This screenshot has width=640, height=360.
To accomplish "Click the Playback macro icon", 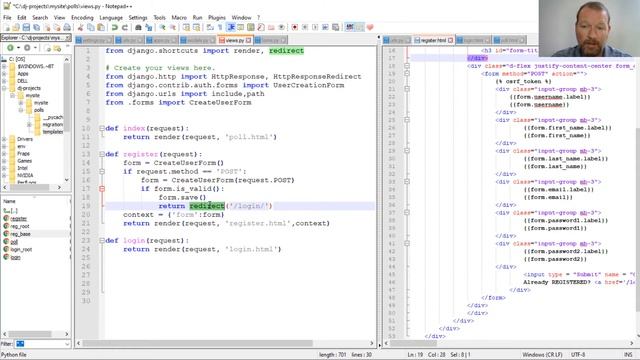I will (315, 27).
